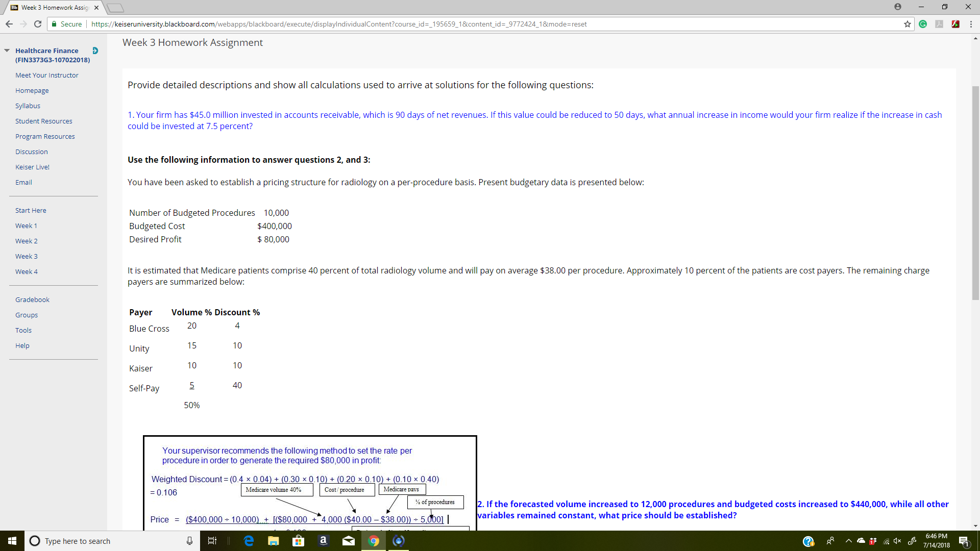Open the Healthcare Finance course arrow icon

(95, 51)
